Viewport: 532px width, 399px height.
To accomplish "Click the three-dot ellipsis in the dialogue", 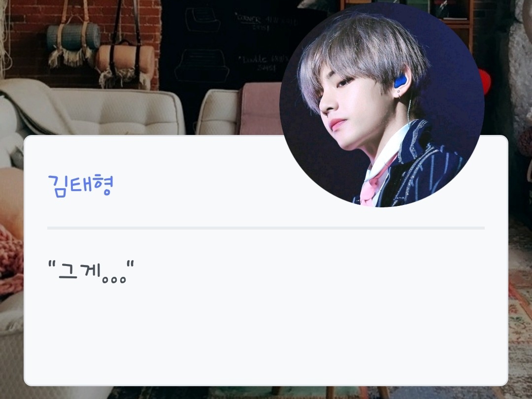I will [x=114, y=280].
